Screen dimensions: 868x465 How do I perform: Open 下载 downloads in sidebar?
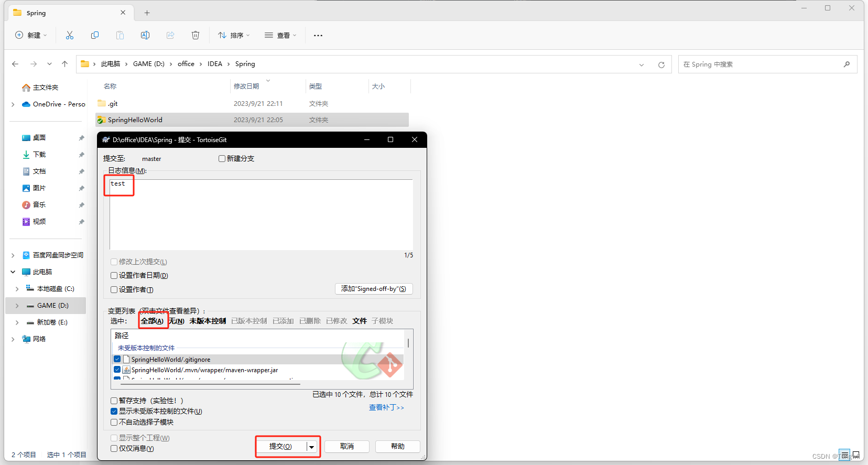click(x=34, y=155)
